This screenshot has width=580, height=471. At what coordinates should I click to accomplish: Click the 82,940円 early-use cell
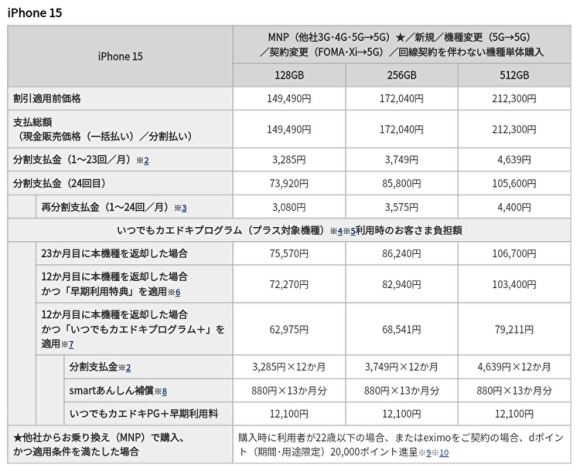[x=402, y=285]
